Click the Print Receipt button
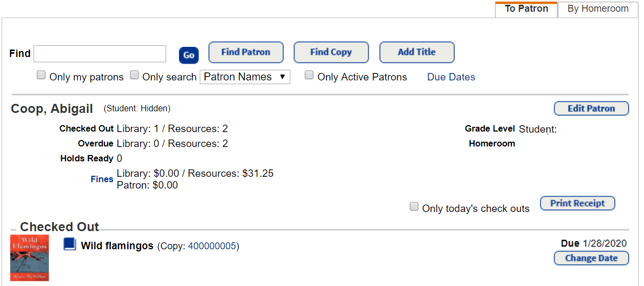644x286 pixels. pos(577,203)
